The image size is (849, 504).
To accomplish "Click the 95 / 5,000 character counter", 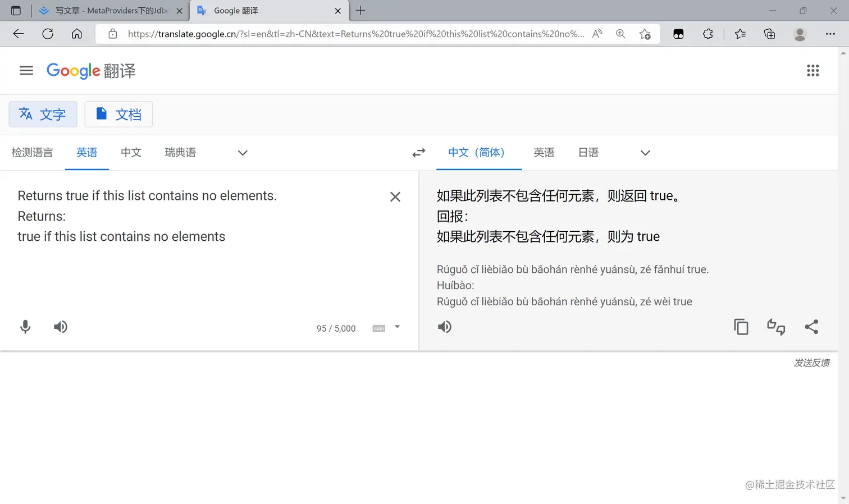I will tap(336, 328).
